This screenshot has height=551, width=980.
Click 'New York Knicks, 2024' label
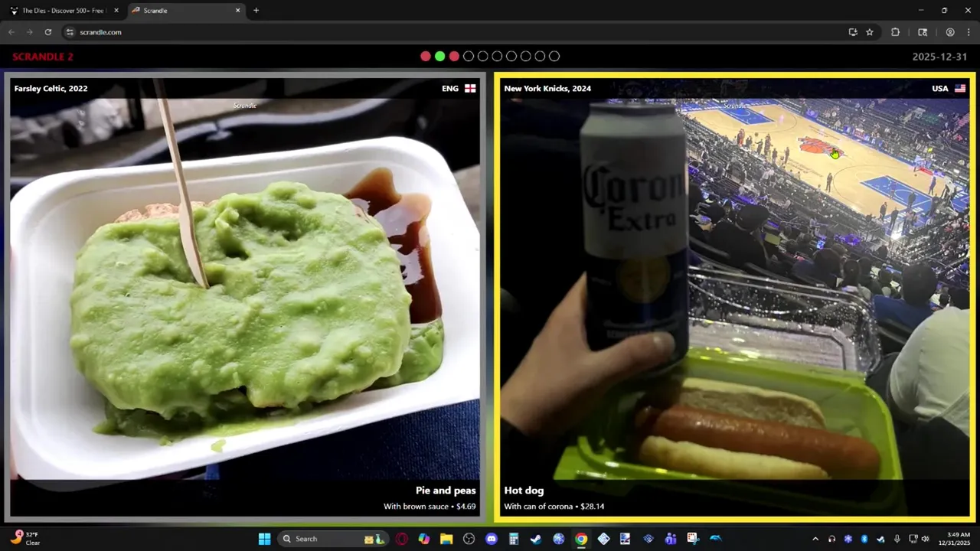pyautogui.click(x=547, y=89)
